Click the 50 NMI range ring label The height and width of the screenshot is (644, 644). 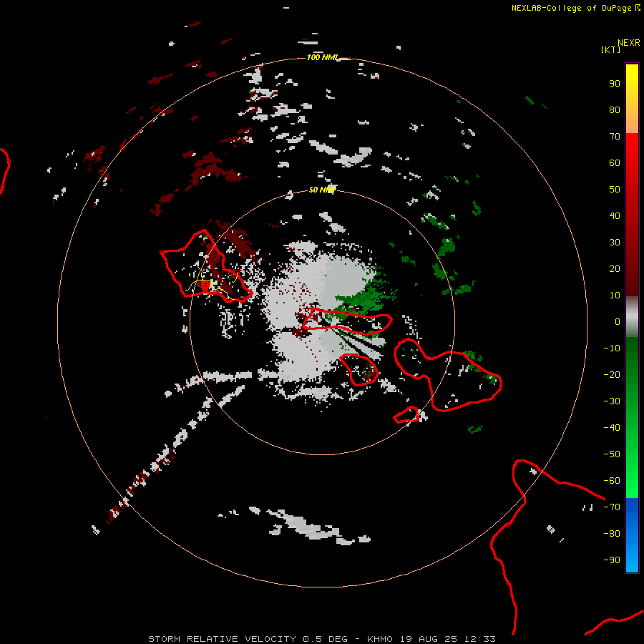(323, 190)
